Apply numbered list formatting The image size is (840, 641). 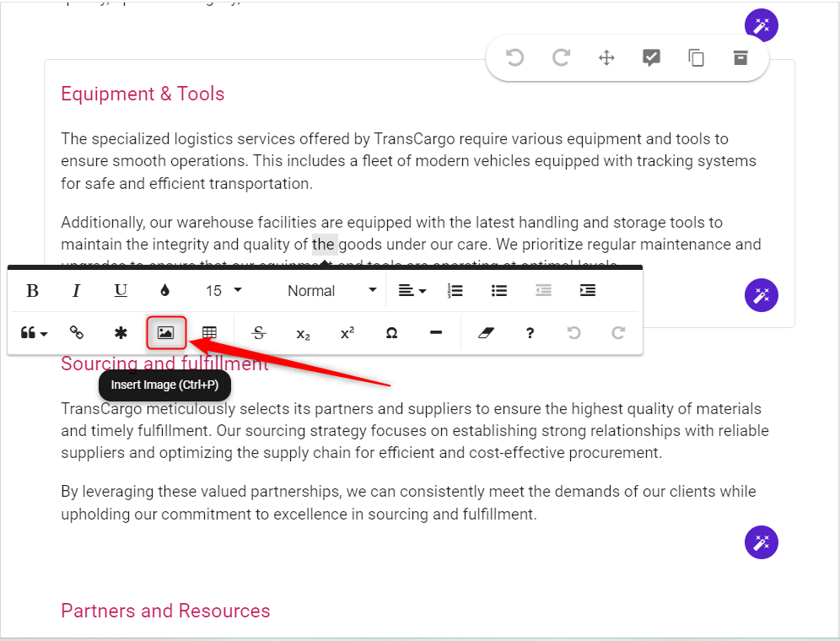click(x=455, y=290)
